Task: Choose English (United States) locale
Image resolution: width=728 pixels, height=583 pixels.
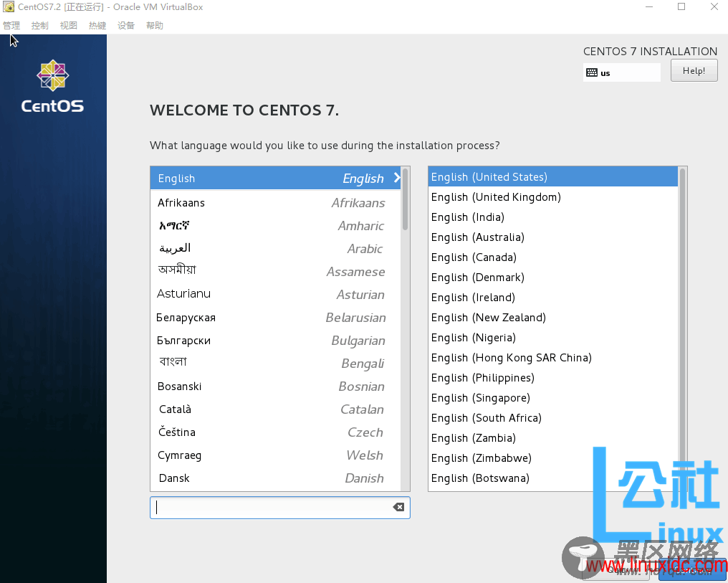Action: 553,176
